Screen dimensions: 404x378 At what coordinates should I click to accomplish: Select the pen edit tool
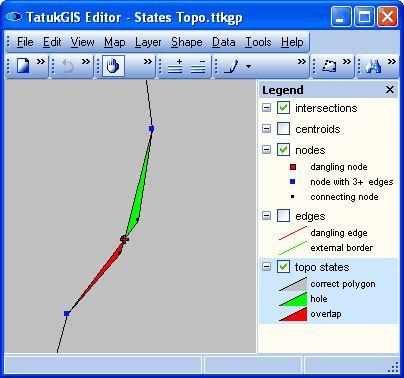pyautogui.click(x=231, y=66)
